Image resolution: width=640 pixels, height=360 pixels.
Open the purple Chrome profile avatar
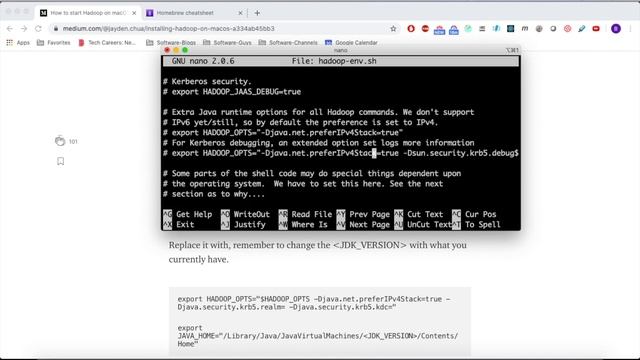616,29
